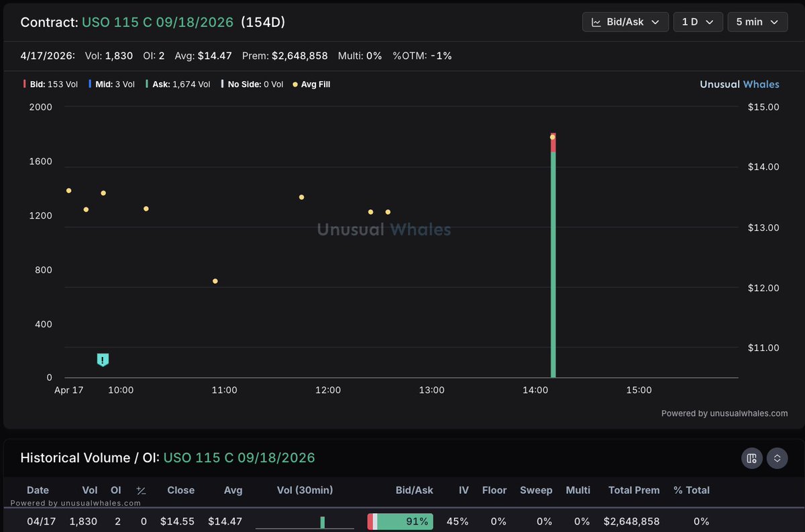The width and height of the screenshot is (805, 532).
Task: Sort by the Multi column header
Action: (x=578, y=490)
